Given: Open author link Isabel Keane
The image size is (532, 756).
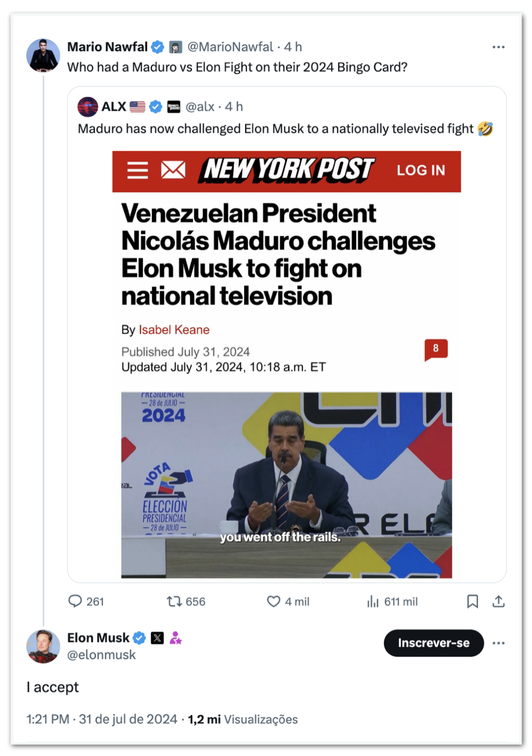Looking at the screenshot, I should click(174, 330).
